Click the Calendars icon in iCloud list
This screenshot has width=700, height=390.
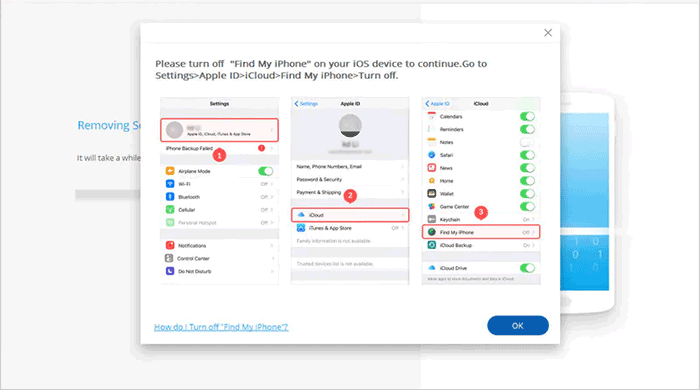pos(432,116)
